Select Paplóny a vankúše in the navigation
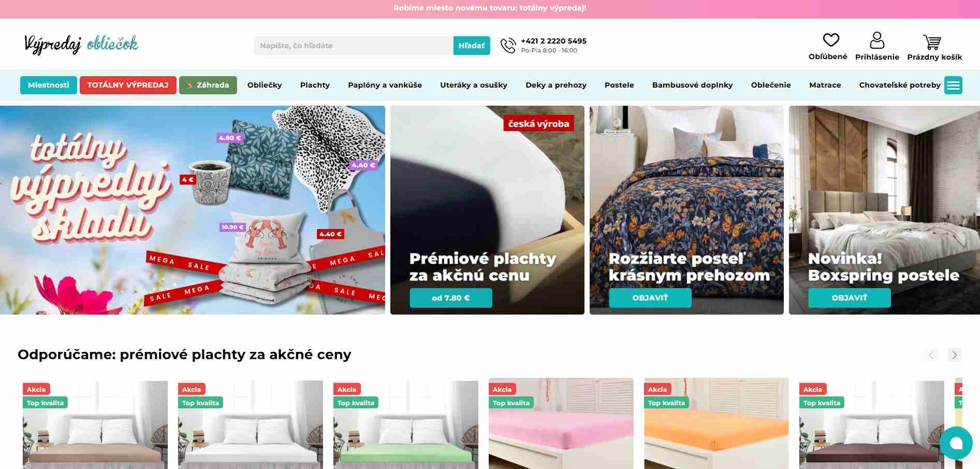The width and height of the screenshot is (980, 469). (x=385, y=85)
